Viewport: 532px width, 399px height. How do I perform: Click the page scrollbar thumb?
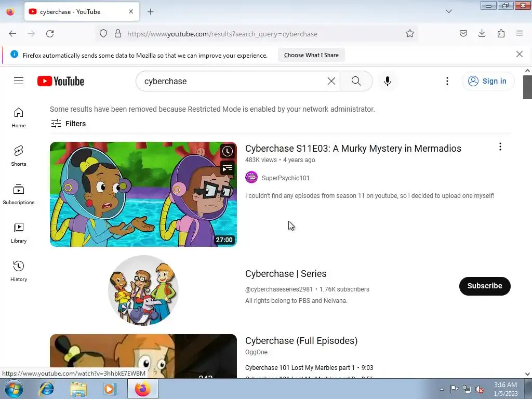pyautogui.click(x=527, y=87)
